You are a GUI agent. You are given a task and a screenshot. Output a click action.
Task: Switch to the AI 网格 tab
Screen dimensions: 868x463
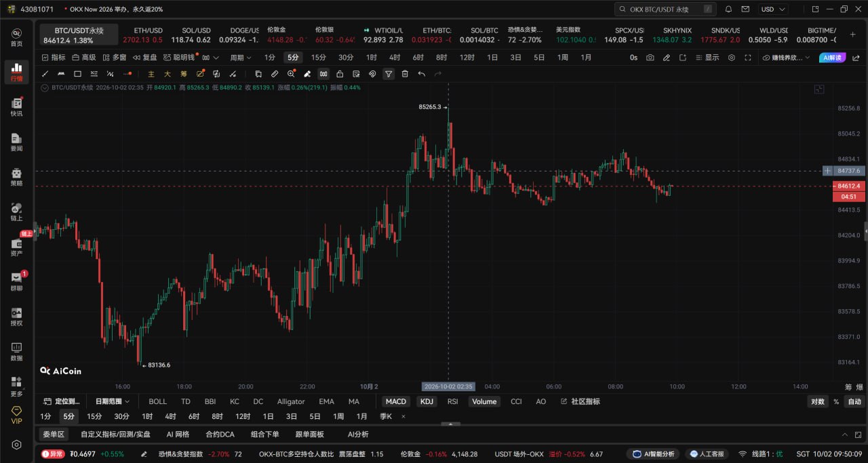178,435
